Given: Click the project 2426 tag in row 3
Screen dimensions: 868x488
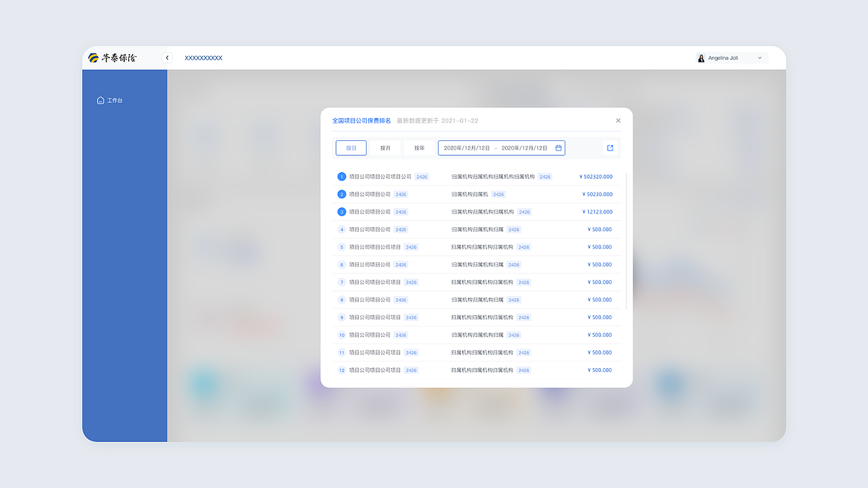Looking at the screenshot, I should click(401, 212).
